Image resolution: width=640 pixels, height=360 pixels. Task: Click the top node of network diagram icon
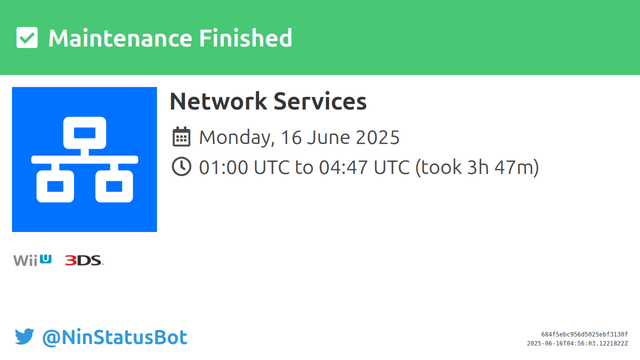[85, 133]
